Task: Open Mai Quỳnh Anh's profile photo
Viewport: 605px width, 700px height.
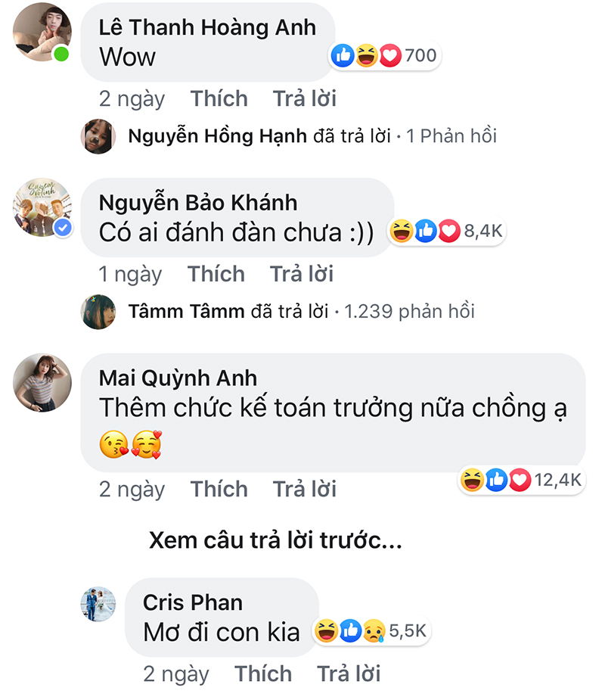Action: coord(43,382)
